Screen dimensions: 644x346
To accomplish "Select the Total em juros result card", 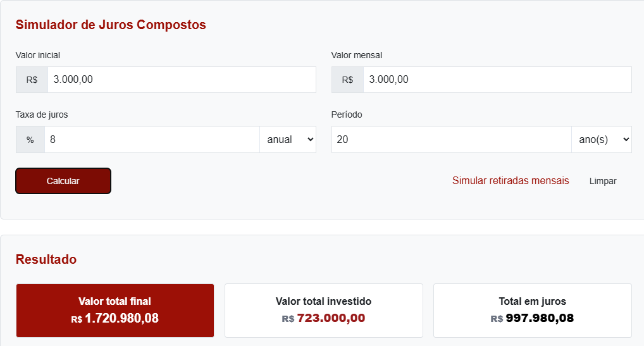I will click(x=532, y=310).
